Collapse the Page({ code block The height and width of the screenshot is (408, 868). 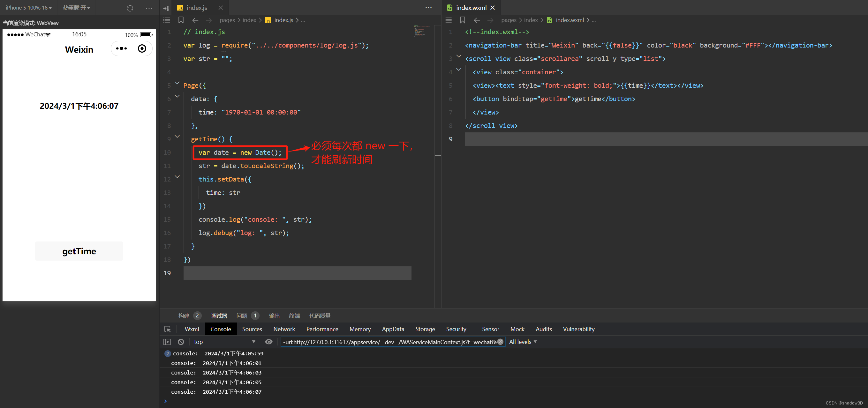(x=177, y=83)
